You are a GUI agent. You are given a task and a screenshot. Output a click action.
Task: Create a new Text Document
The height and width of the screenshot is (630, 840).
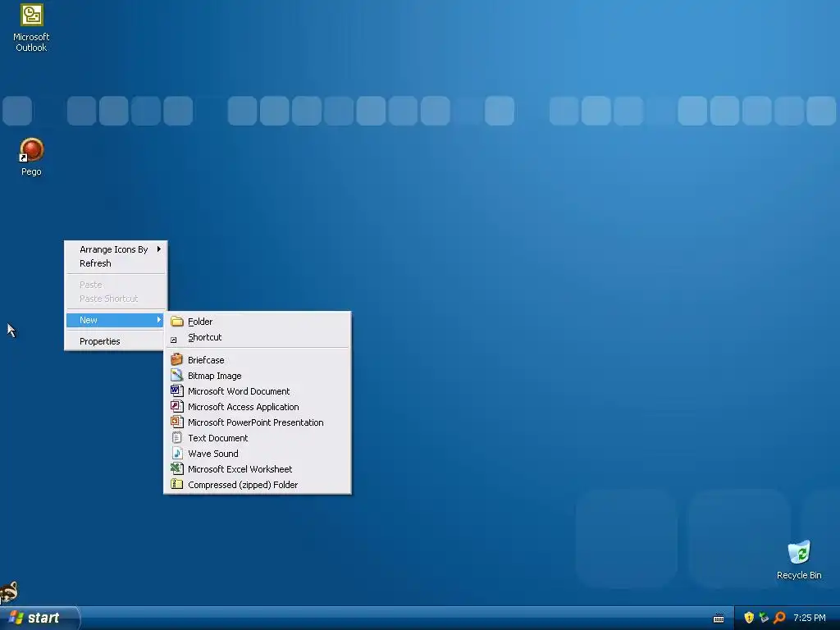pos(257,438)
